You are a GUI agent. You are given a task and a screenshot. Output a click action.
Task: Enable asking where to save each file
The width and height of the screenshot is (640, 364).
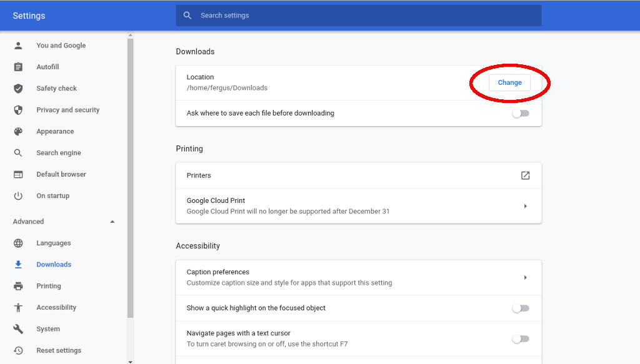point(520,113)
